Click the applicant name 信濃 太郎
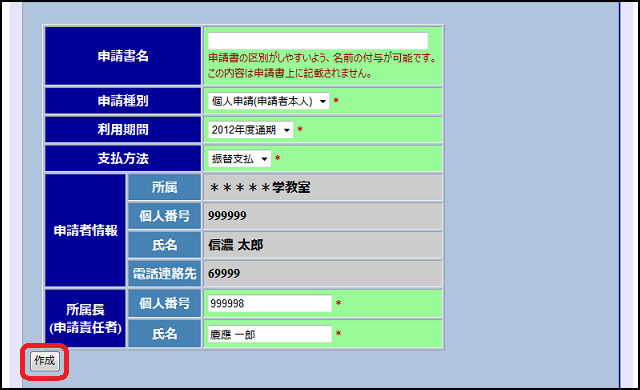 click(236, 245)
